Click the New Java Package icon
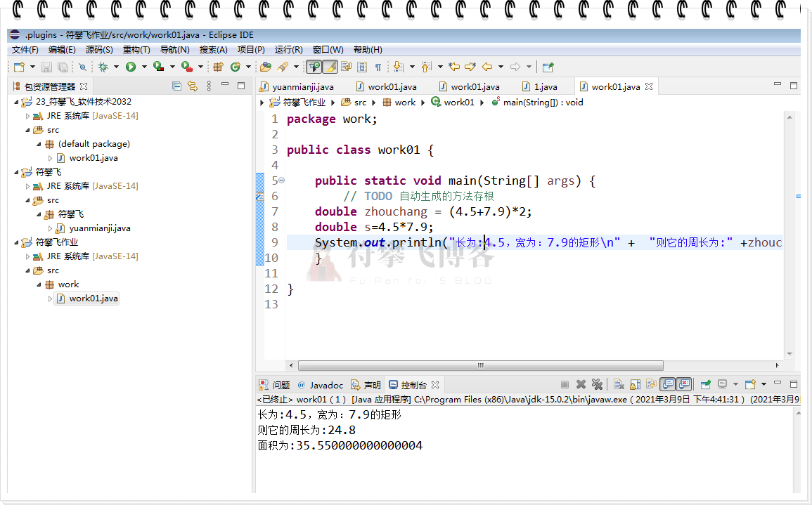Viewport: 812px width, 505px height. pyautogui.click(x=218, y=67)
